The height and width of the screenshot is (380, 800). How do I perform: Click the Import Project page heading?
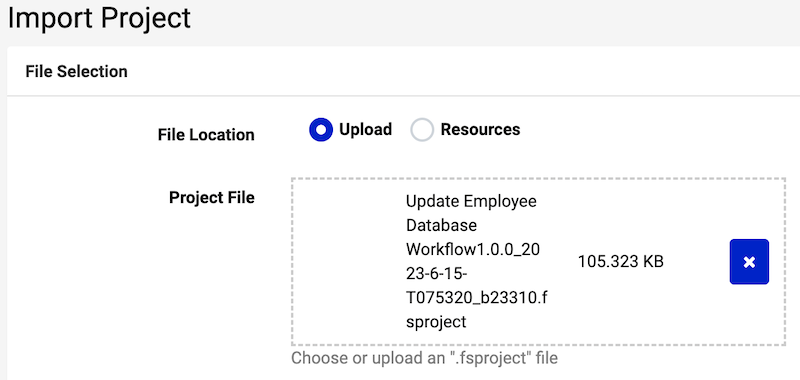[x=99, y=18]
